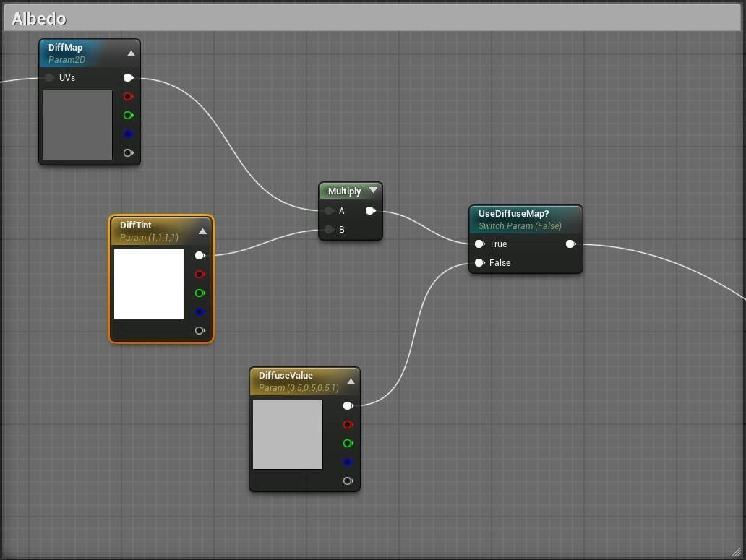Expand the Multiply node preview
Screen dimensions: 746x560
tap(374, 190)
